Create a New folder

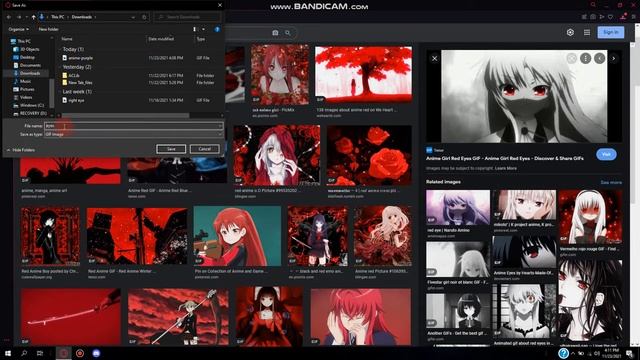click(x=49, y=29)
